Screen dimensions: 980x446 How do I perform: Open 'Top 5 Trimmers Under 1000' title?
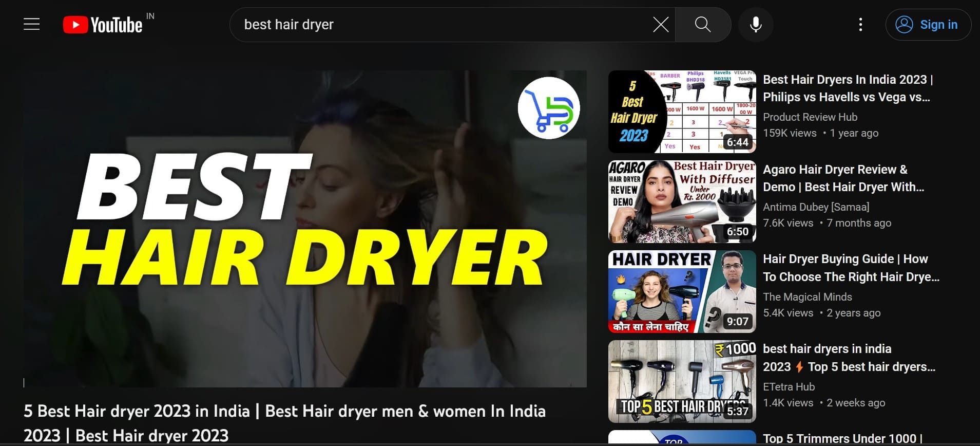[842, 438]
